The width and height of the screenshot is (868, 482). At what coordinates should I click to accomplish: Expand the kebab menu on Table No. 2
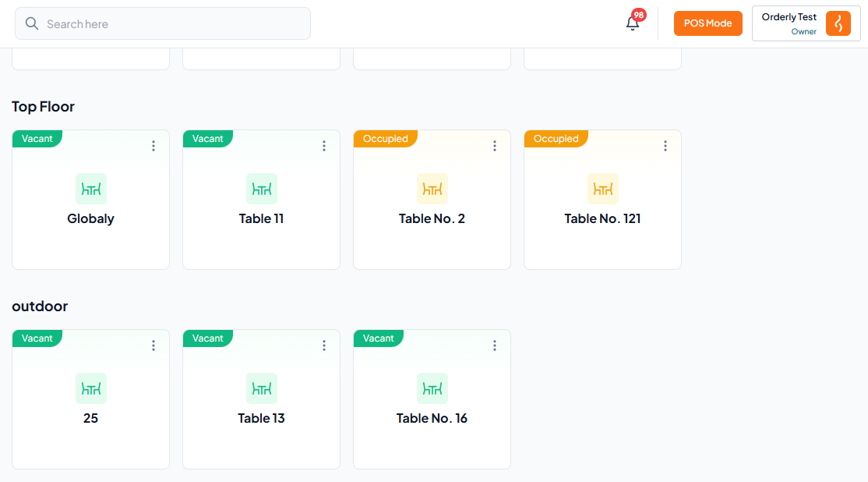[x=494, y=146]
